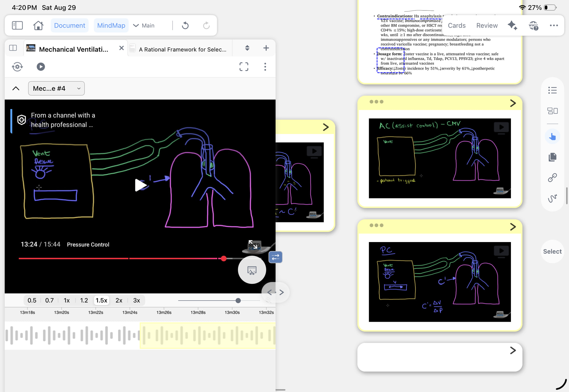Click the circular play icon in toolbar
This screenshot has height=392, width=569.
click(x=41, y=67)
